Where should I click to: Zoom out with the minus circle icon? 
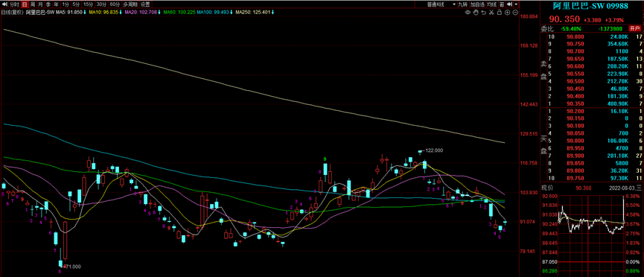pos(515,13)
